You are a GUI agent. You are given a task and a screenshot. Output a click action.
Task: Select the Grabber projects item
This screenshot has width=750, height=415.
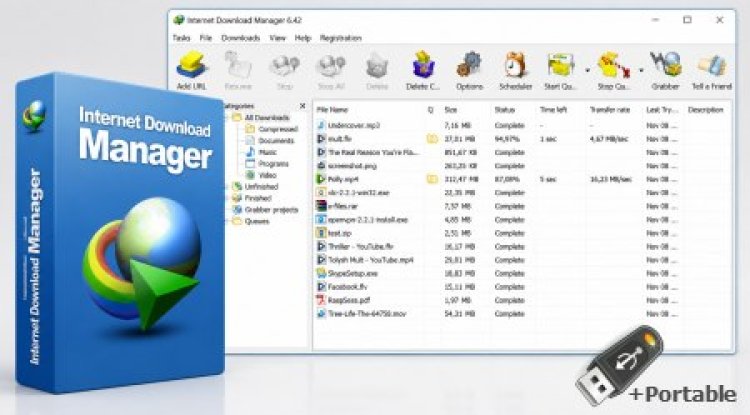pos(271,209)
